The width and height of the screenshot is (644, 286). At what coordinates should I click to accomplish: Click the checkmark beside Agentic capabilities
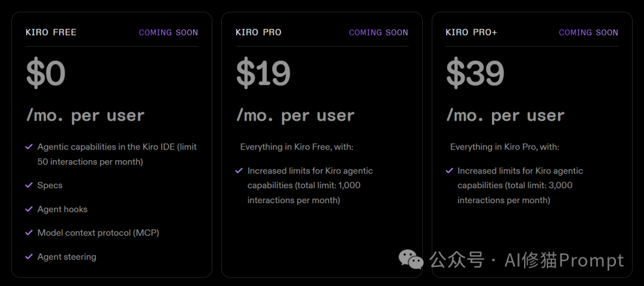[x=29, y=147]
